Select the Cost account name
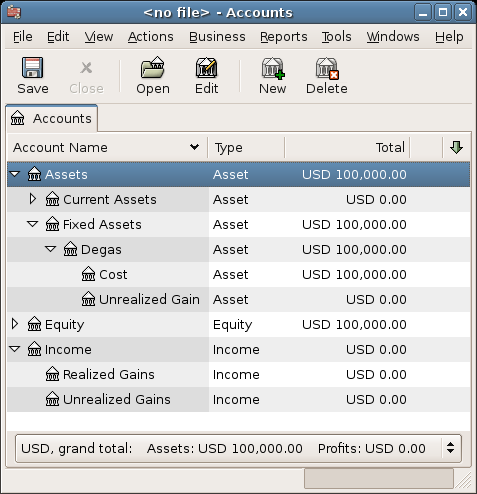Viewport: 477px width, 494px height. 113,275
